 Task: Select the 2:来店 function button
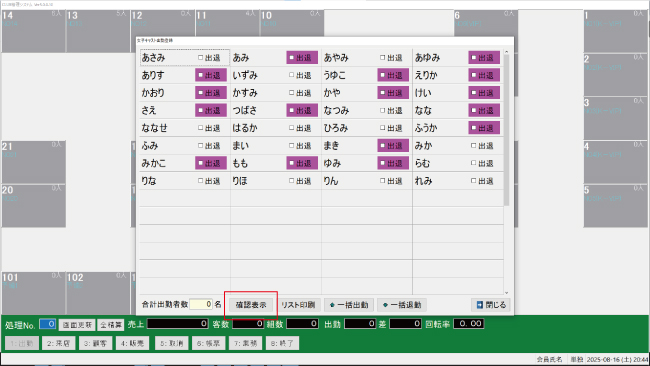click(x=58, y=343)
